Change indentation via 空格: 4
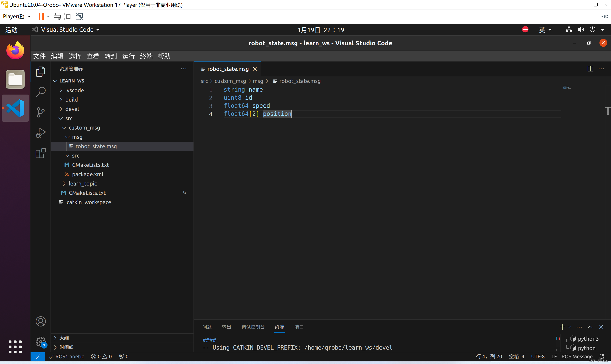The height and width of the screenshot is (364, 611). click(x=516, y=356)
